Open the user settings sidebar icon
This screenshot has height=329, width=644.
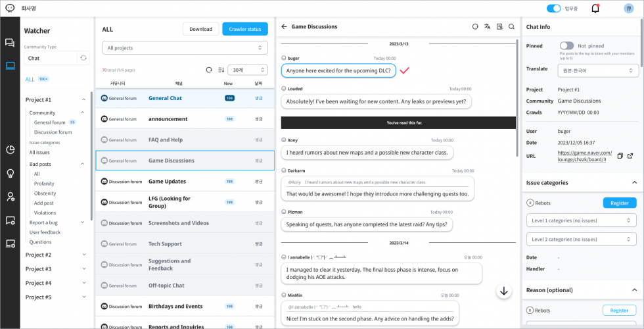[x=11, y=197]
